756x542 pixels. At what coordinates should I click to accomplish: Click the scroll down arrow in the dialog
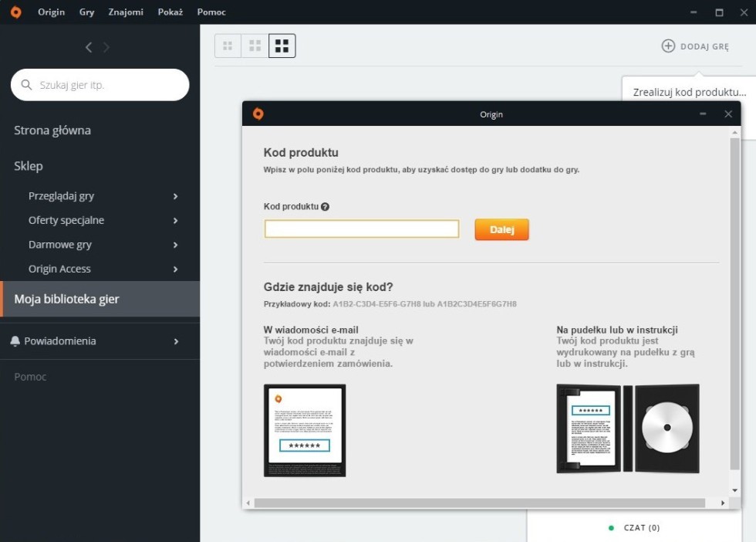tap(734, 490)
